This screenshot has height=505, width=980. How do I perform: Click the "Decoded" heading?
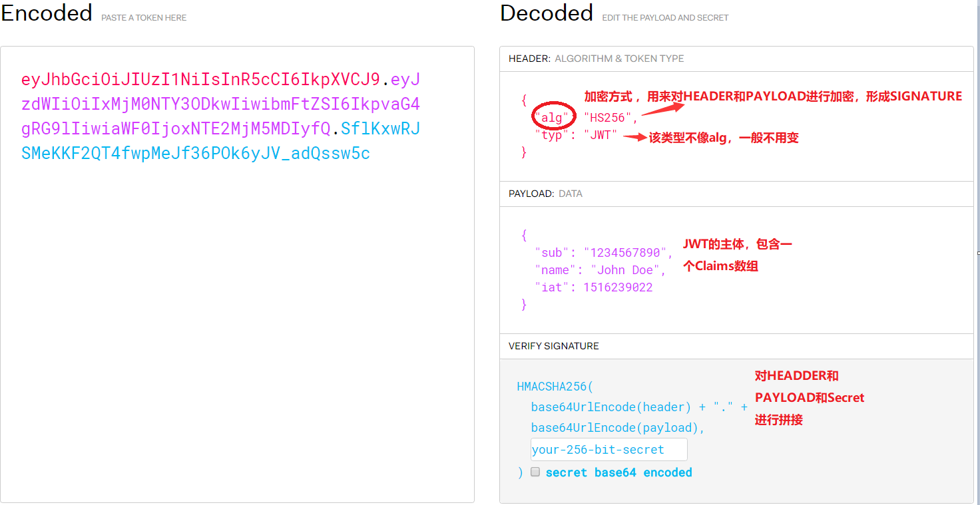[x=547, y=13]
